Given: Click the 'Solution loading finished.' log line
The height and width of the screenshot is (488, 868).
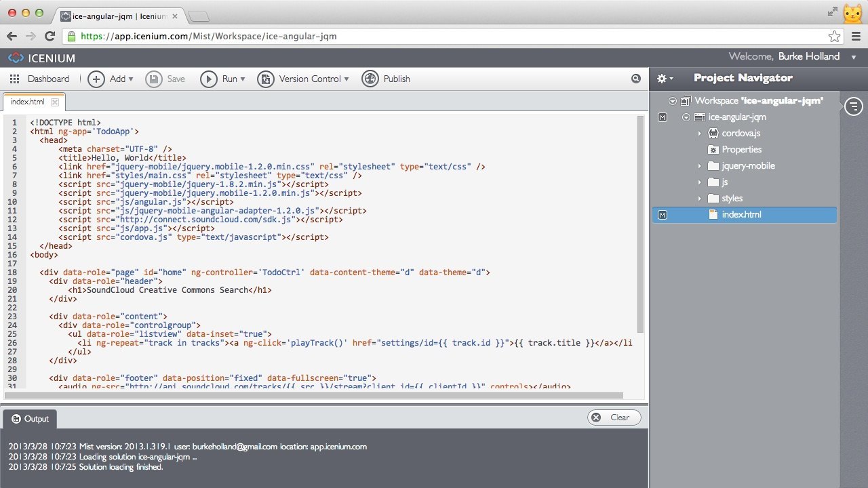Looking at the screenshot, I should [x=85, y=467].
